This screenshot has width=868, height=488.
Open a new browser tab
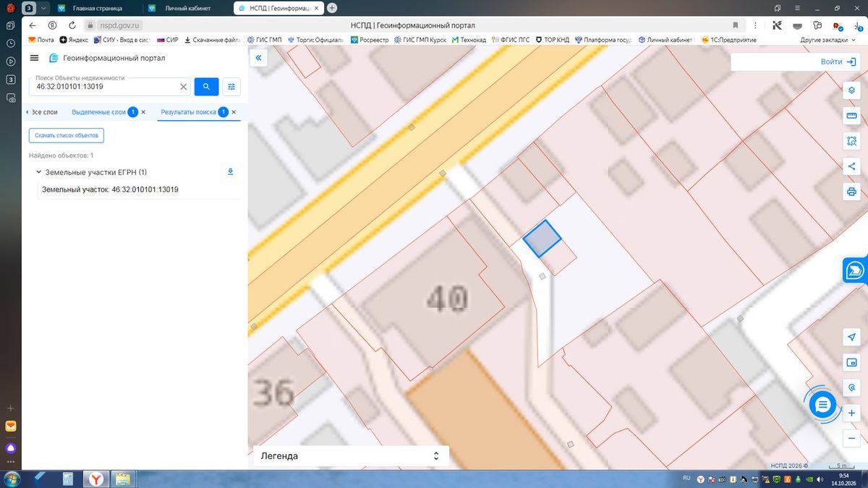(x=332, y=8)
